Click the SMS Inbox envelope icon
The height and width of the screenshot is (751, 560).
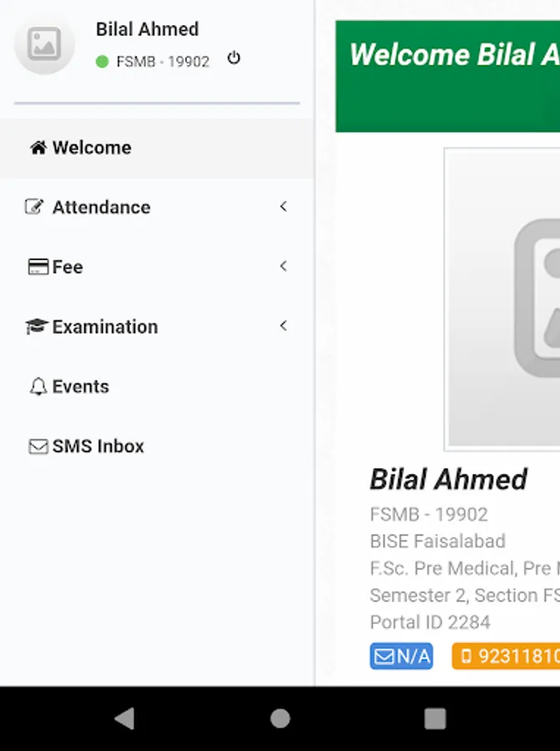click(x=38, y=446)
